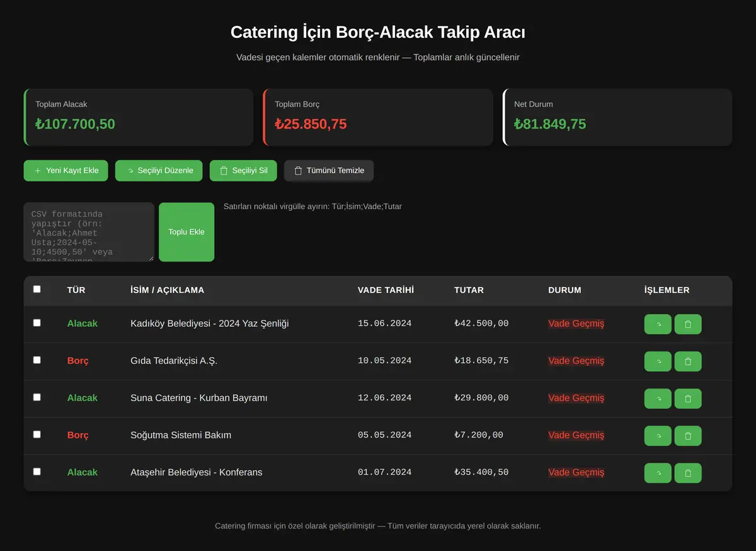Screen dimensions: 756x551
Task: Select the text Suna Catering - Kurban Bayramı
Action: [199, 398]
